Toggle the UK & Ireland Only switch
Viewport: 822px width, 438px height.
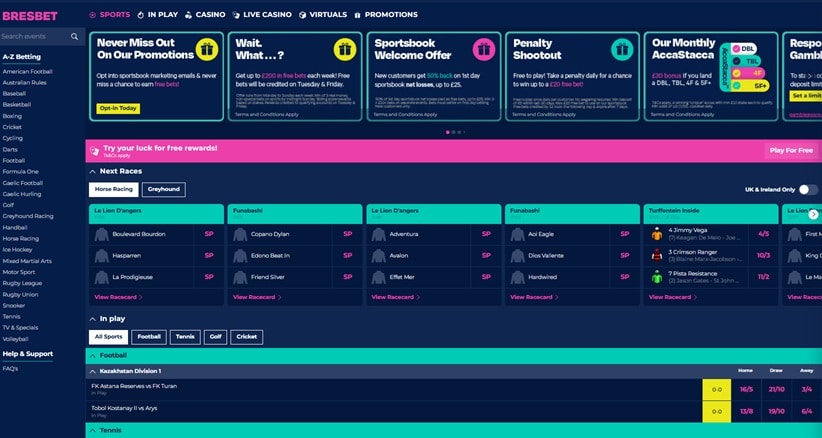[x=808, y=190]
